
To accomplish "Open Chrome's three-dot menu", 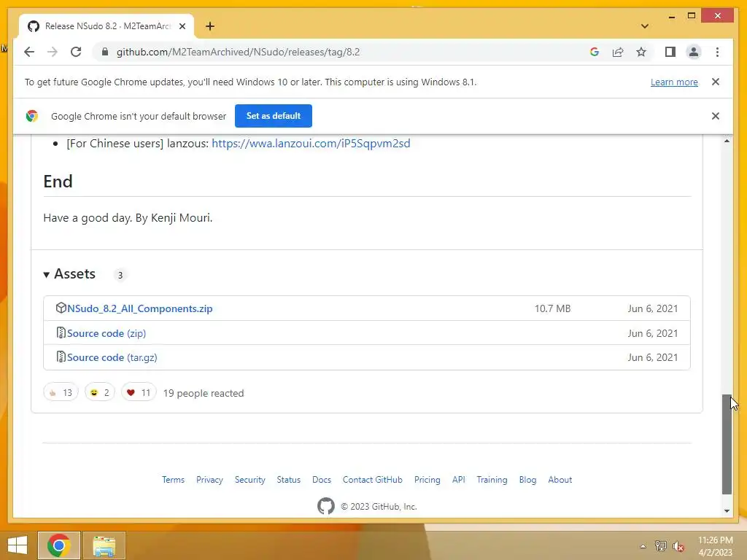I will point(717,52).
